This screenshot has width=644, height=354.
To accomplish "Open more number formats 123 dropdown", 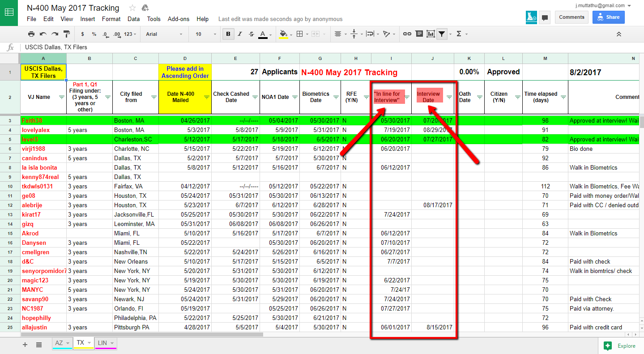I will pos(131,34).
